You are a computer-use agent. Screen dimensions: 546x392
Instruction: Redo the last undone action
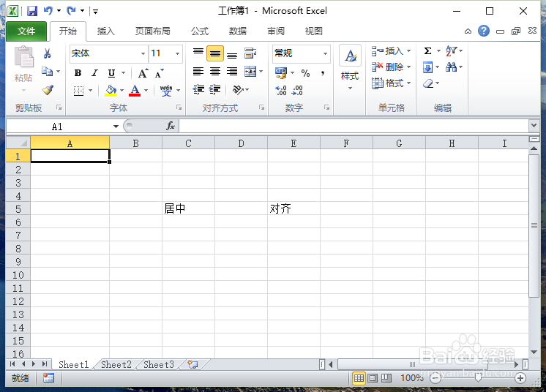[72, 11]
